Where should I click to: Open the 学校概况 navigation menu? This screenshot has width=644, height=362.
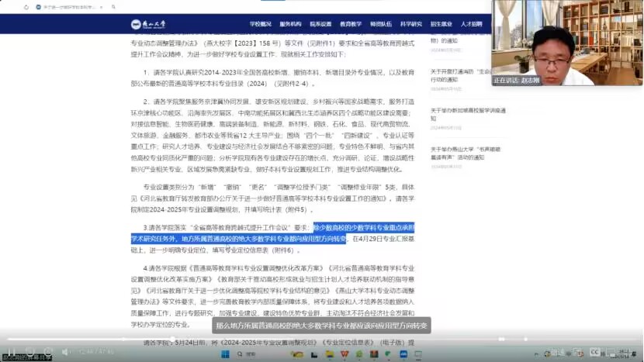point(260,24)
